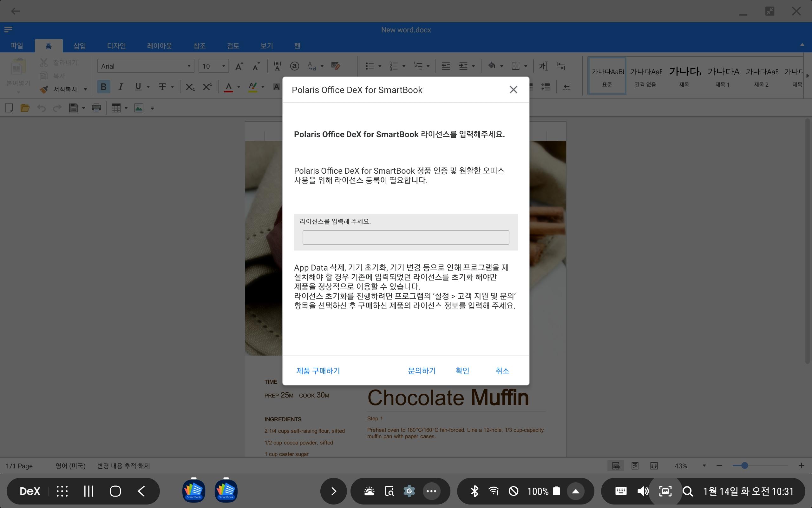Click the bullet list icon

coord(370,66)
